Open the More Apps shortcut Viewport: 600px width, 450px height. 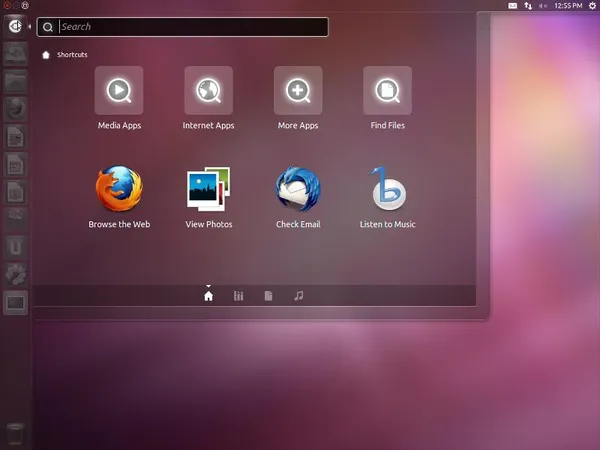298,90
